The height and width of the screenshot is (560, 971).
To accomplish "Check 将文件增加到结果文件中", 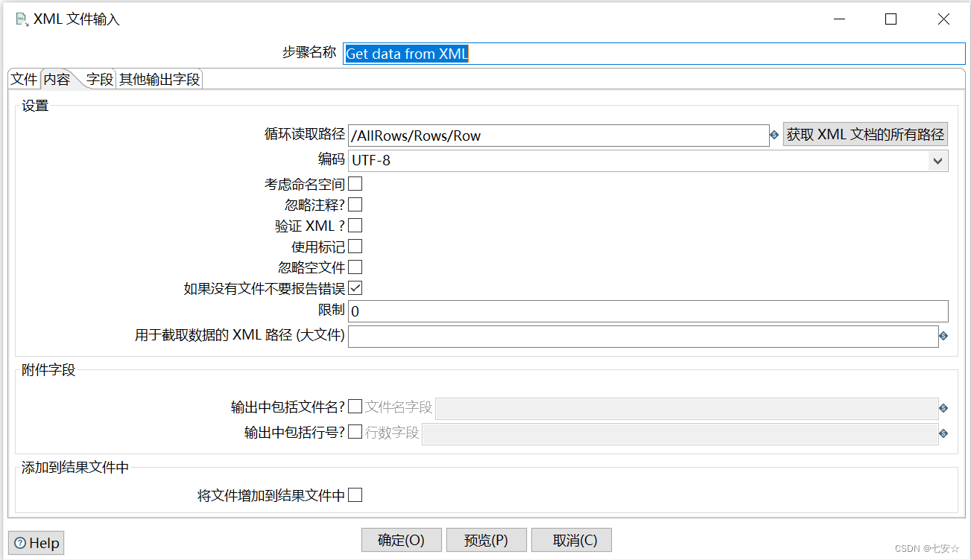I will click(x=355, y=494).
